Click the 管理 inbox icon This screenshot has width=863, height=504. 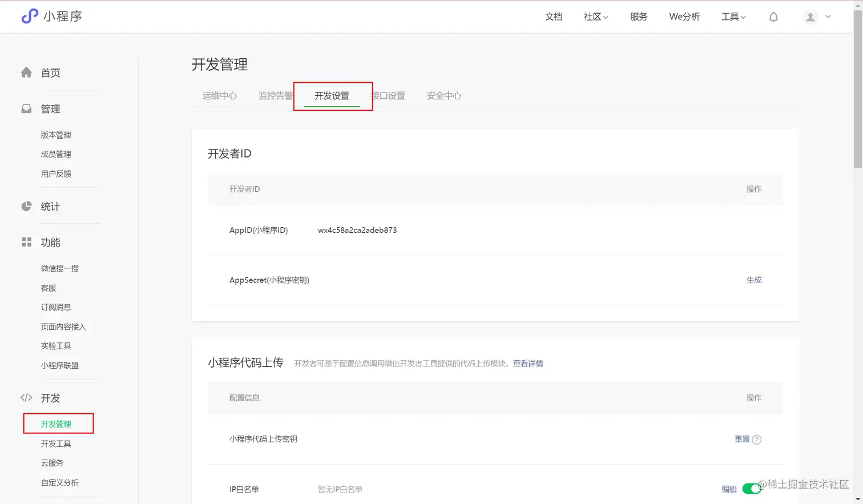point(26,108)
